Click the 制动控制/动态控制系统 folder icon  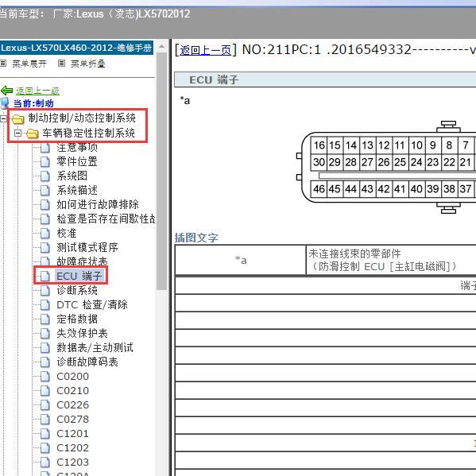pyautogui.click(x=18, y=118)
